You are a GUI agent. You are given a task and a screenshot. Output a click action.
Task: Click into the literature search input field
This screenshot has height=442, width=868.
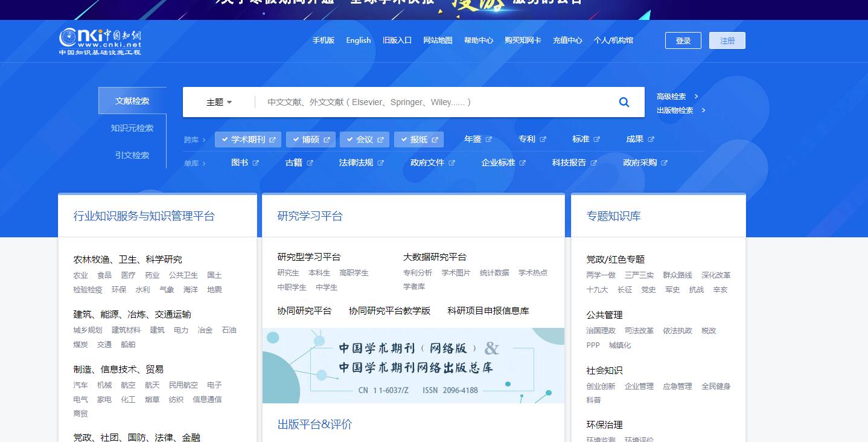(x=435, y=102)
